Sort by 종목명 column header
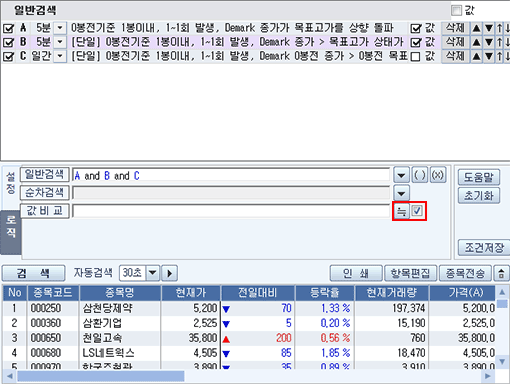510x384 pixels. pyautogui.click(x=120, y=293)
